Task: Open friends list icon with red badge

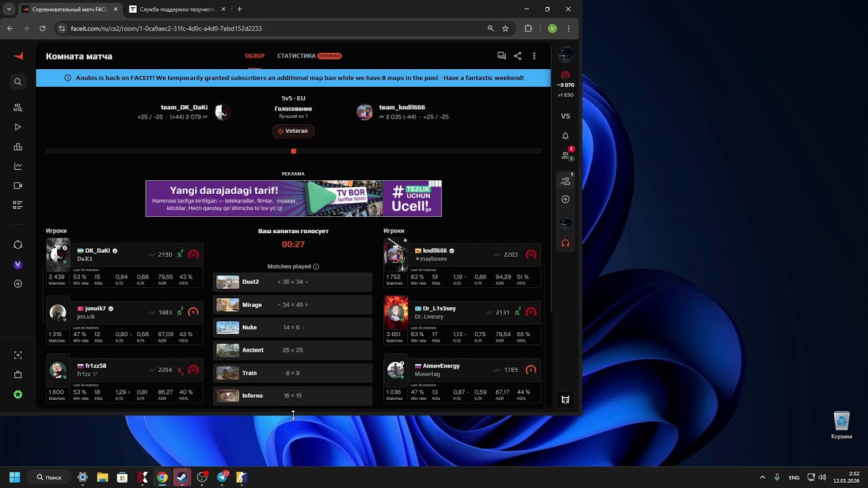Action: tap(566, 155)
